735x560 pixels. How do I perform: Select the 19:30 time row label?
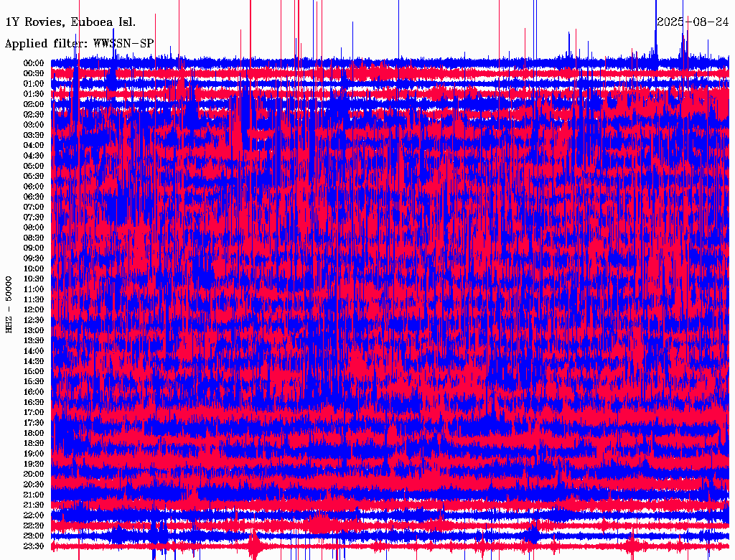tap(34, 465)
